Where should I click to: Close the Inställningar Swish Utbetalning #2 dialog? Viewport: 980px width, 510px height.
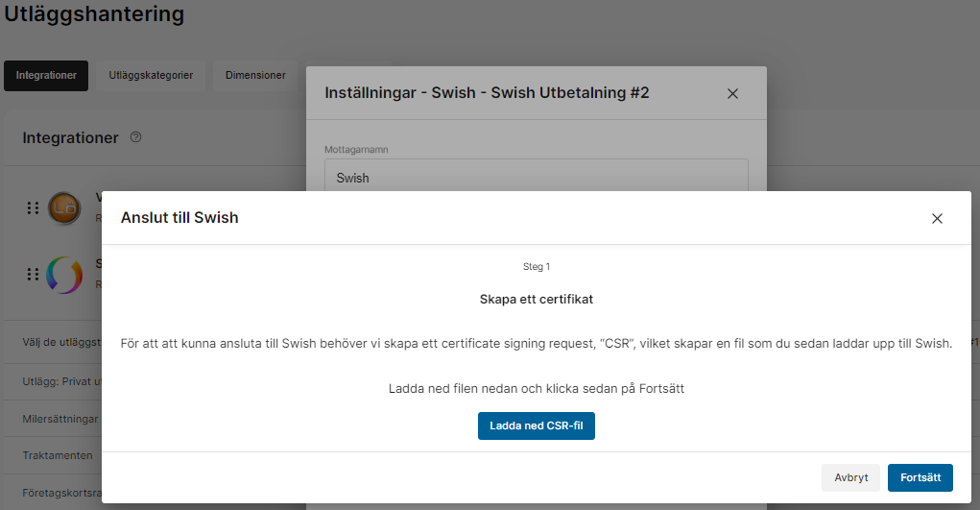732,93
